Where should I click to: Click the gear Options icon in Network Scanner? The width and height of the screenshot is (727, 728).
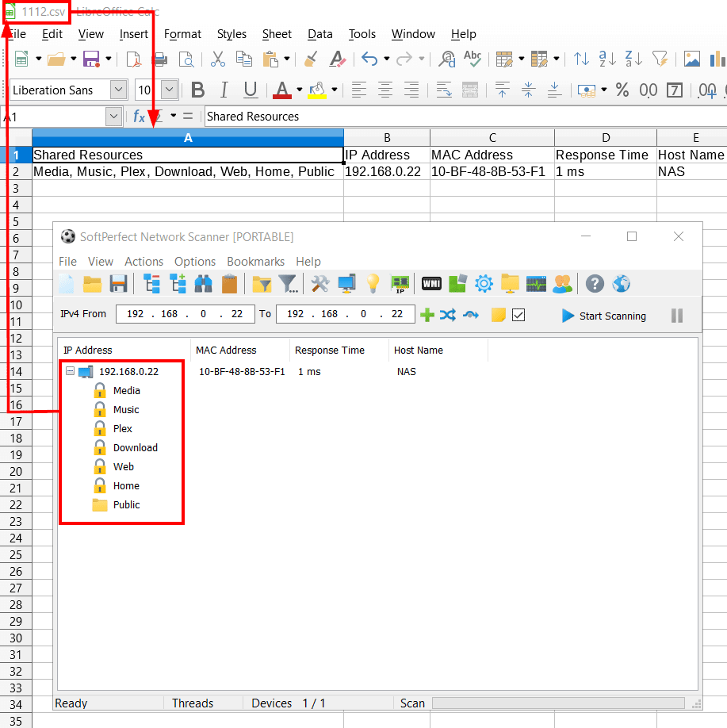(484, 284)
